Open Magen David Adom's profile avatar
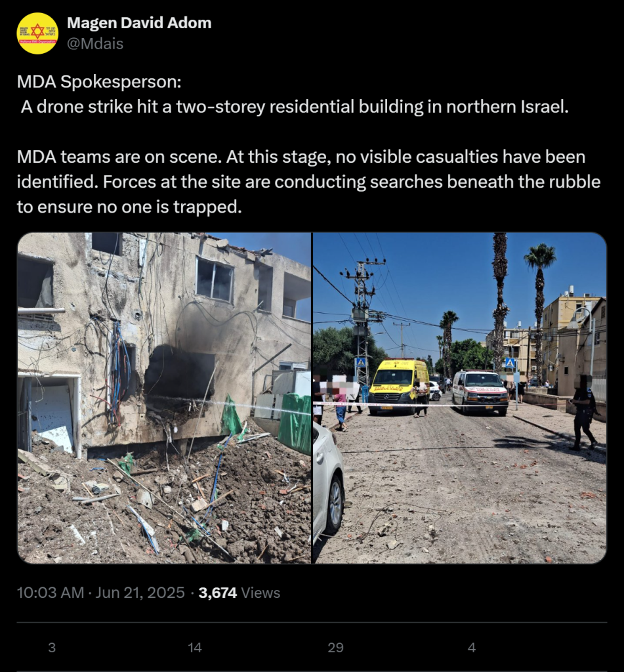624x672 pixels. pos(37,33)
